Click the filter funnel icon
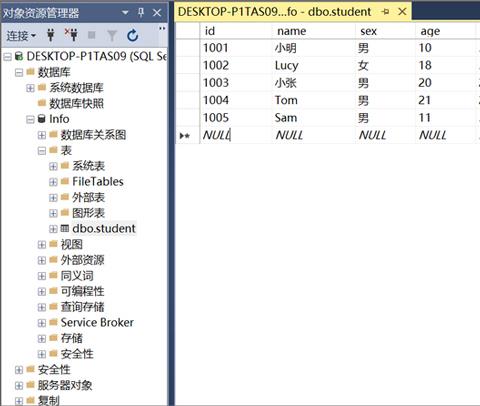The width and height of the screenshot is (480, 406). 112,35
